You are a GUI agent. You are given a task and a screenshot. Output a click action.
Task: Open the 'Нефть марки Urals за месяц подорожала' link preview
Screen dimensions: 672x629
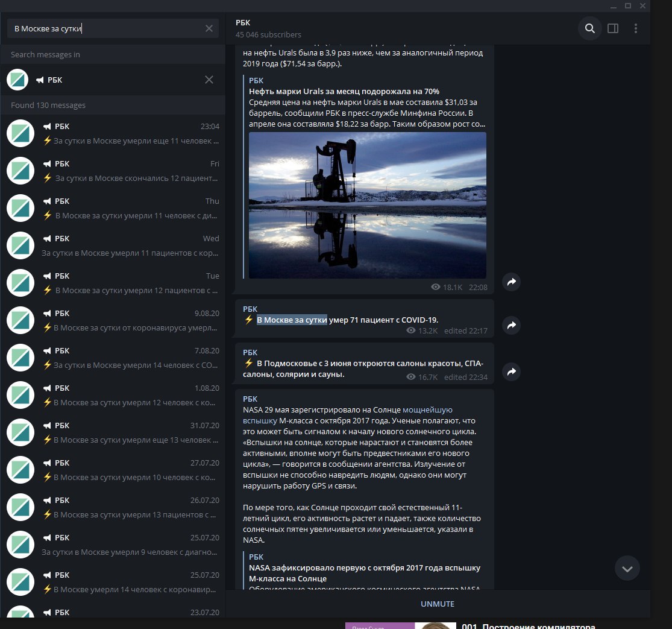[x=344, y=91]
